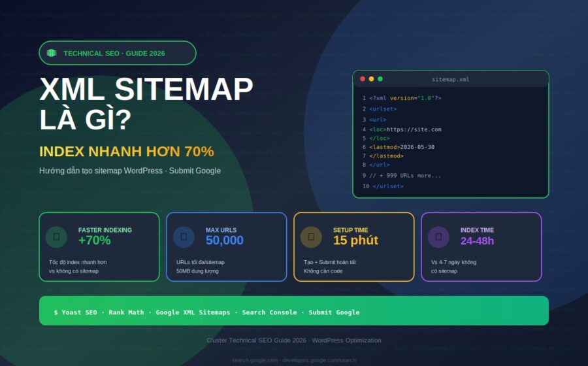This screenshot has height=366, width=588.
Task: Click the "<lastmod>2026-05-30" code line
Action: click(402, 147)
